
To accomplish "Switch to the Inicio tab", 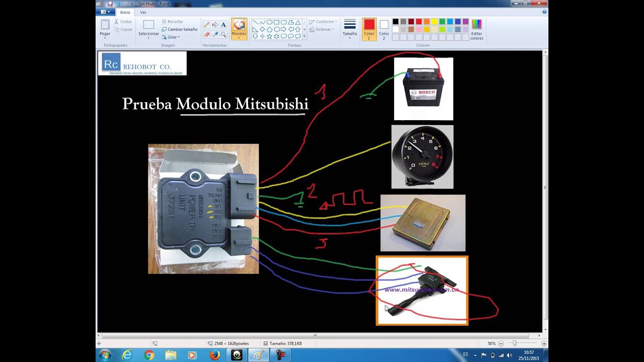I will pyautogui.click(x=125, y=12).
